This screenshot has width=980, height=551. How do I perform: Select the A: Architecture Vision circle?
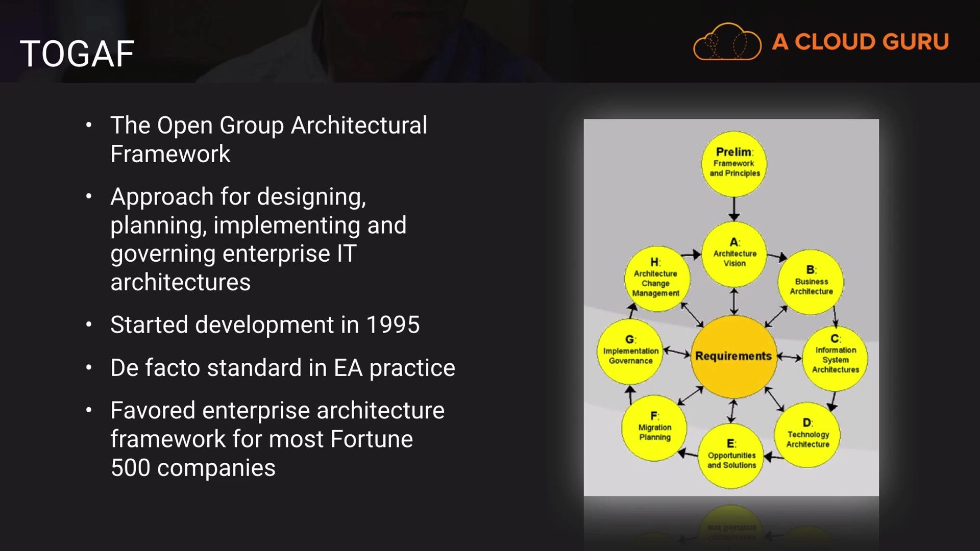click(x=734, y=254)
